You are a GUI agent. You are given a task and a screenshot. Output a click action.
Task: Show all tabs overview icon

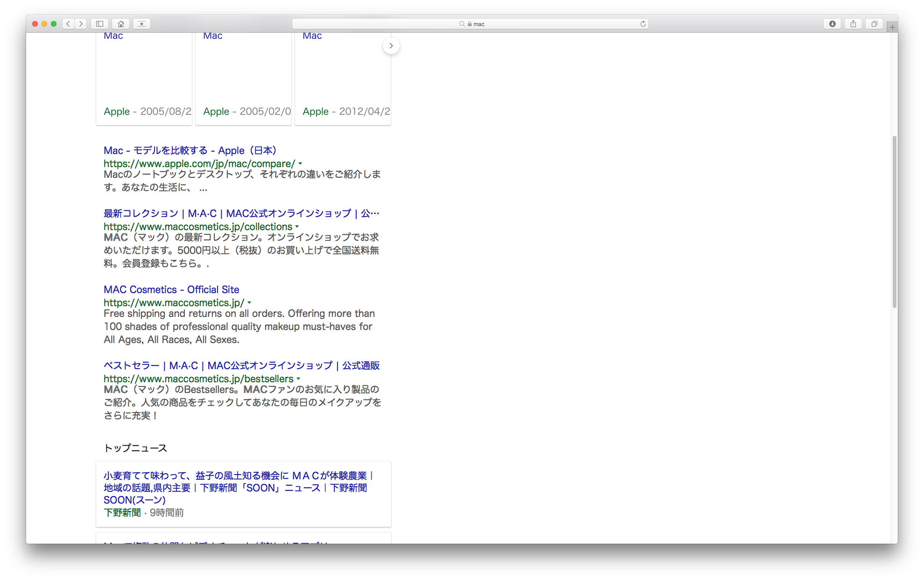[874, 24]
